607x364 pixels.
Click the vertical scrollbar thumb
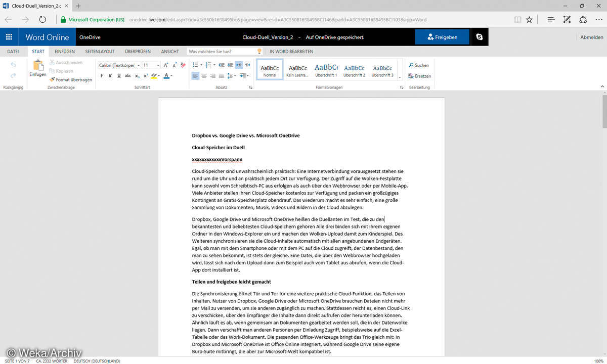point(604,111)
